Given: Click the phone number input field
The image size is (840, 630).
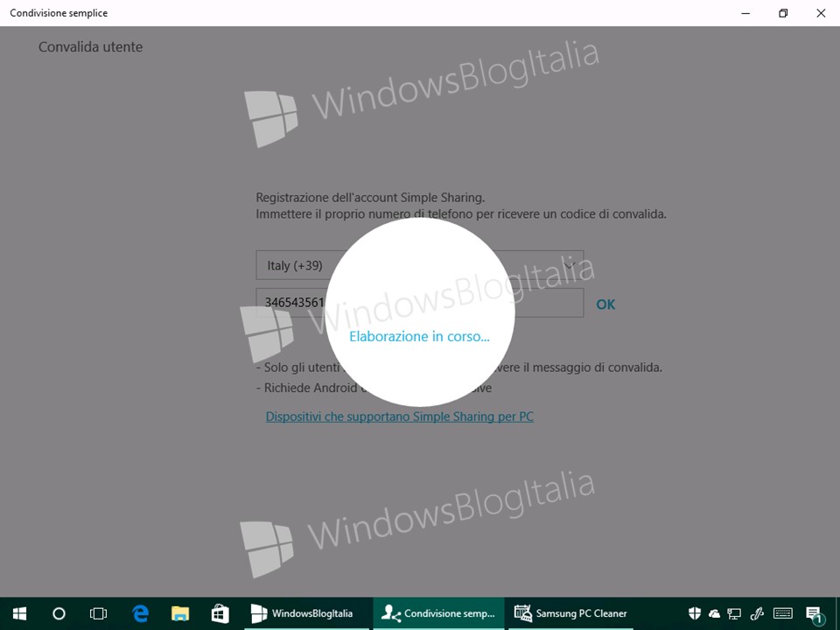Looking at the screenshot, I should pyautogui.click(x=420, y=303).
